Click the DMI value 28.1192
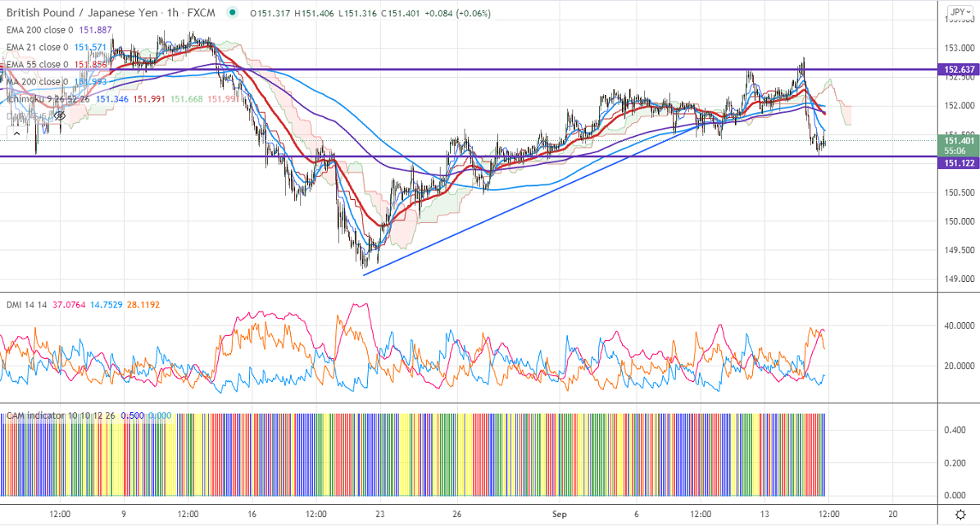Viewport: 980px width, 527px height. click(x=143, y=305)
